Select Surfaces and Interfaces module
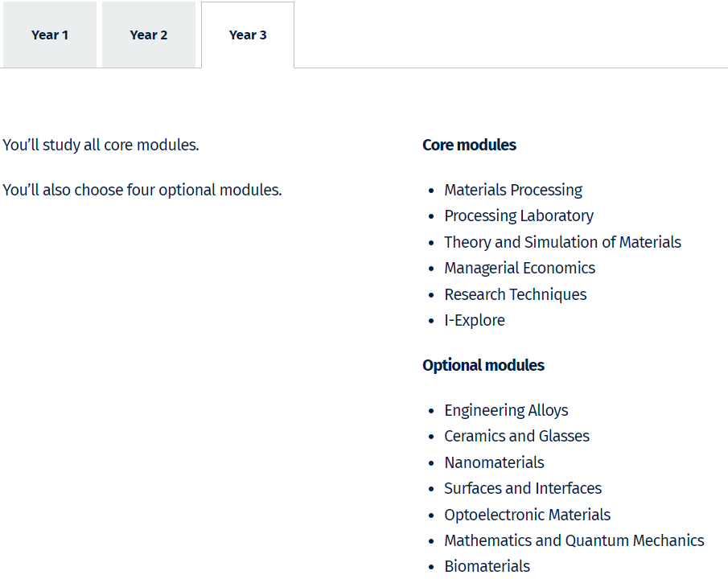The width and height of the screenshot is (728, 579). [x=523, y=488]
